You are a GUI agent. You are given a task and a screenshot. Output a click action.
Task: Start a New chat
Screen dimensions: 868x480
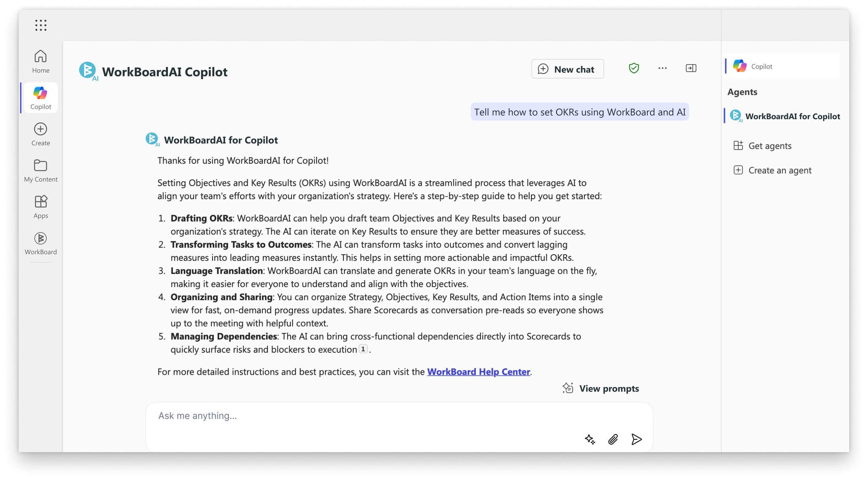point(568,69)
